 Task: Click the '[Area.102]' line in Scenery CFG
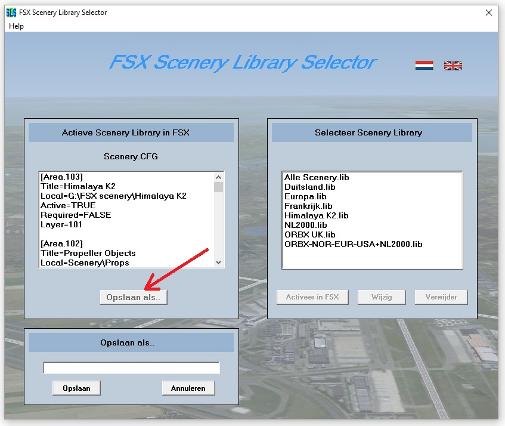[x=61, y=243]
